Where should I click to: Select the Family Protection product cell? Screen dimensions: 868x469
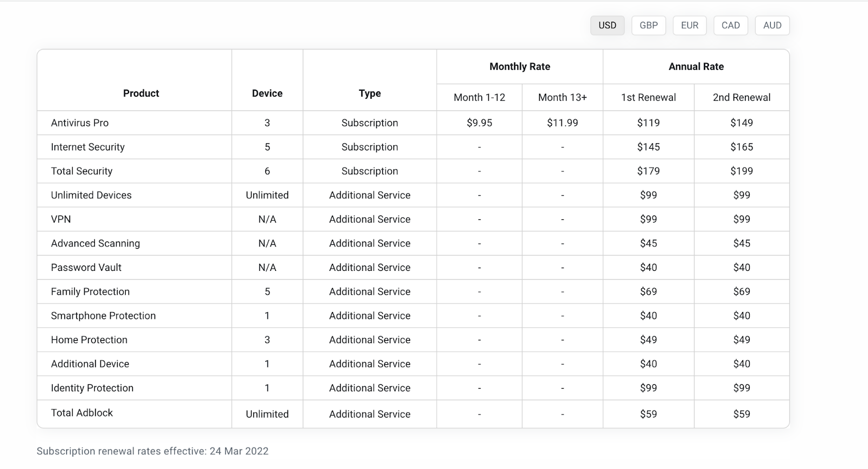[x=90, y=291]
